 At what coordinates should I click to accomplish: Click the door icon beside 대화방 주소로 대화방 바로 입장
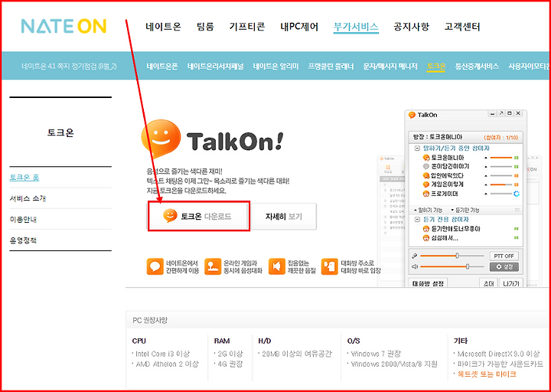pos(329,266)
